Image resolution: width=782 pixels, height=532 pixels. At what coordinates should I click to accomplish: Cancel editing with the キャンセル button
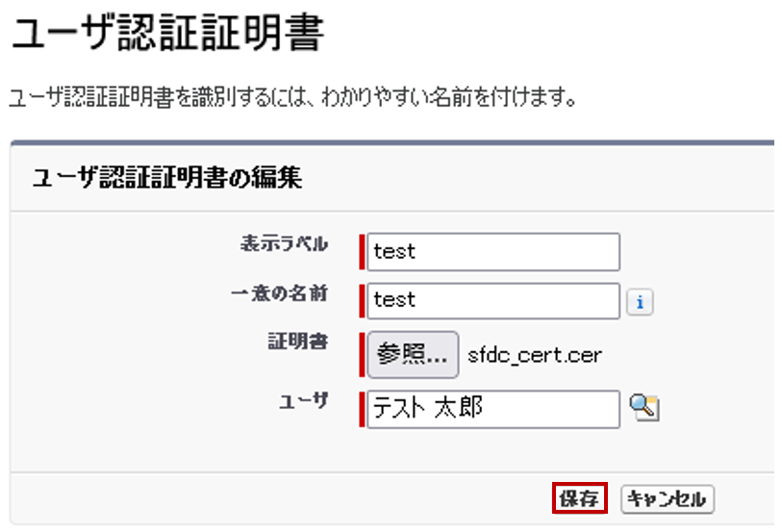[668, 498]
